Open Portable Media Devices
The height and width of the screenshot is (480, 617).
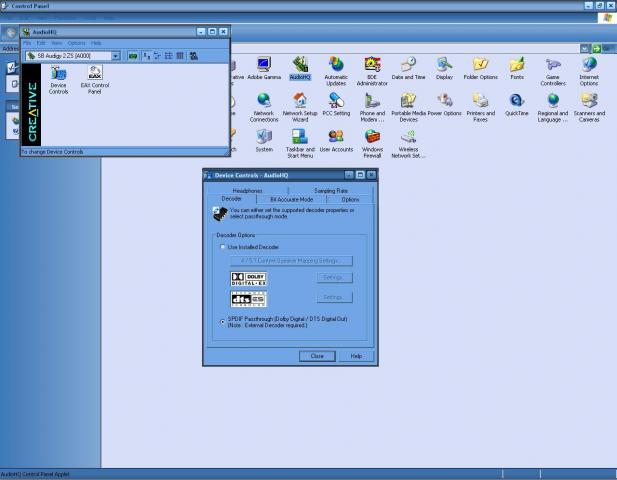408,108
